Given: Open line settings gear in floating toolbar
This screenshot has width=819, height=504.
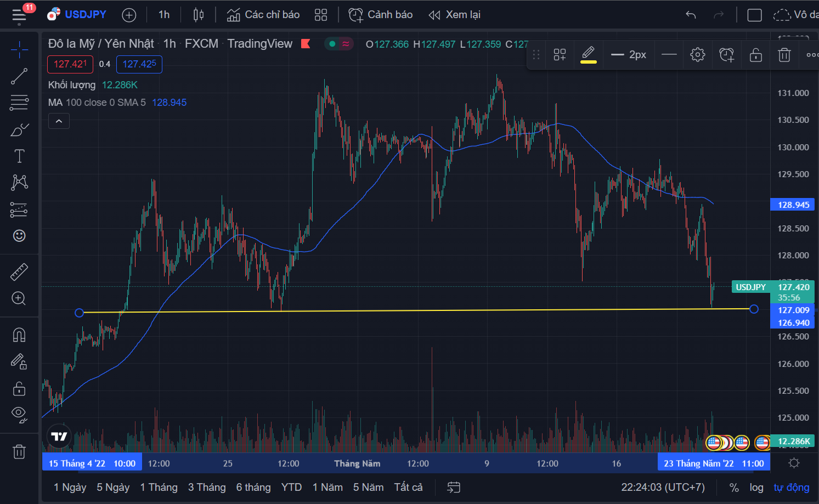Looking at the screenshot, I should (x=698, y=55).
